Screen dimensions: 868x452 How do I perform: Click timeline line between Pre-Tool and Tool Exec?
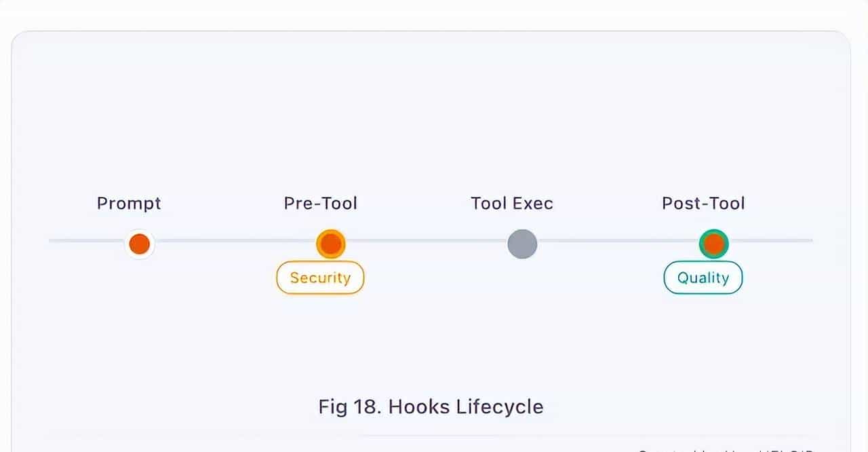click(427, 240)
